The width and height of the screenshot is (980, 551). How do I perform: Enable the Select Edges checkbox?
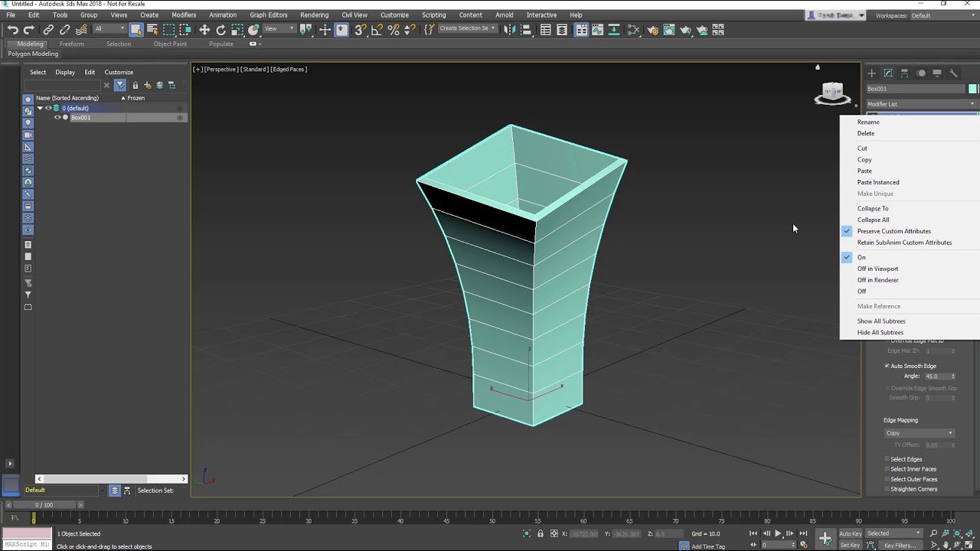coord(887,459)
